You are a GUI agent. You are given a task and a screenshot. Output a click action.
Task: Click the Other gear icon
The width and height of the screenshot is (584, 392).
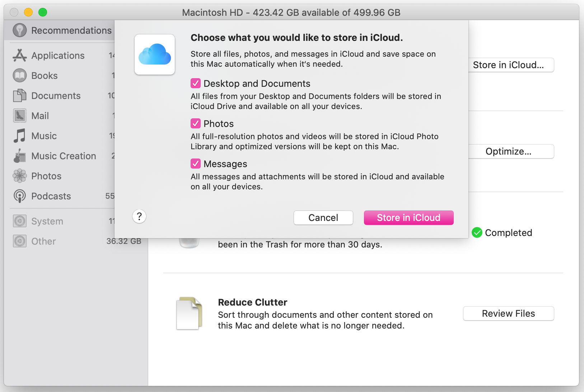(20, 241)
